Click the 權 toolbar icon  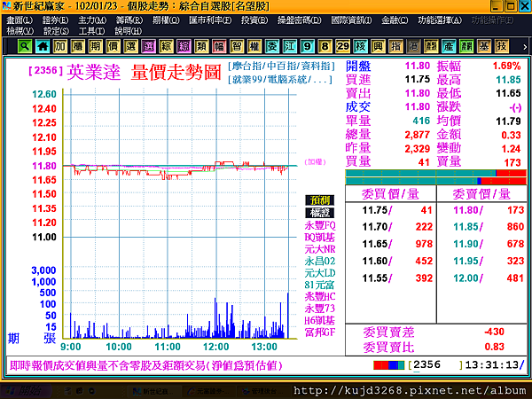point(254,46)
